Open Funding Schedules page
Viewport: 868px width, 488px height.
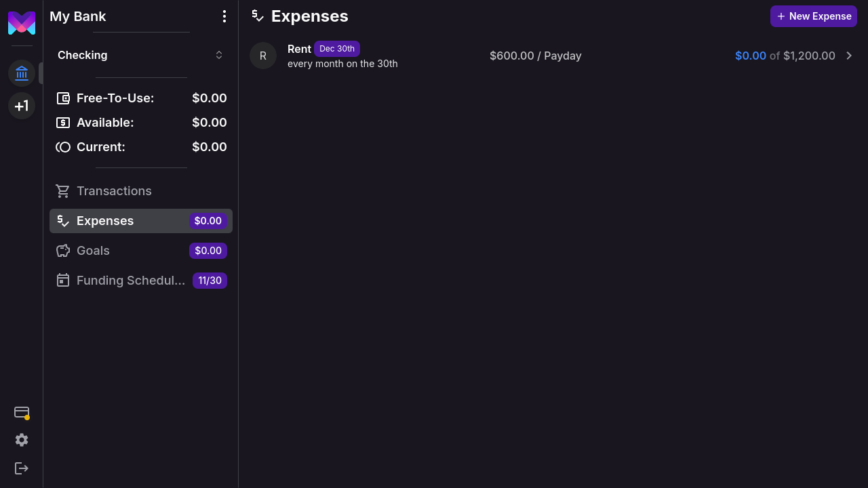click(130, 281)
